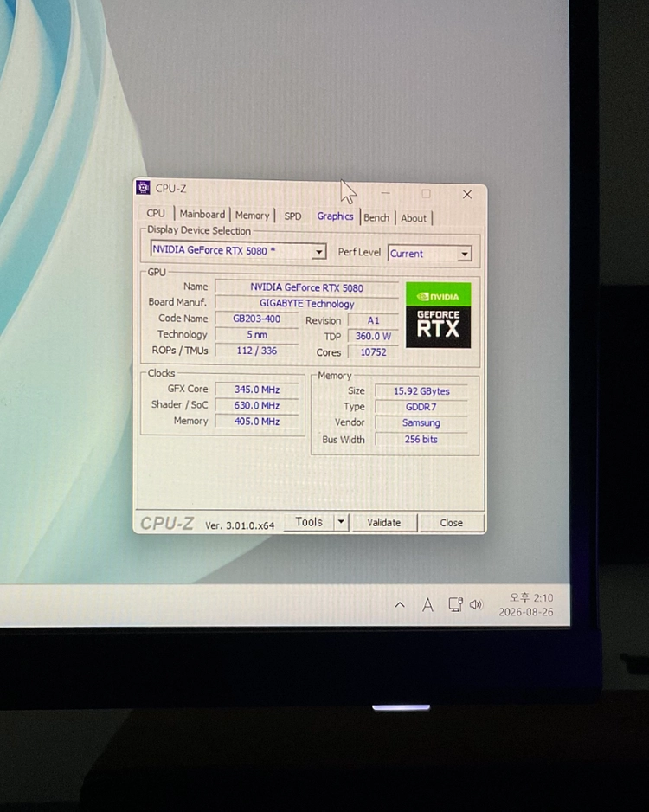The width and height of the screenshot is (649, 812).
Task: Click the GDDR7 memory type value
Action: pyautogui.click(x=421, y=407)
